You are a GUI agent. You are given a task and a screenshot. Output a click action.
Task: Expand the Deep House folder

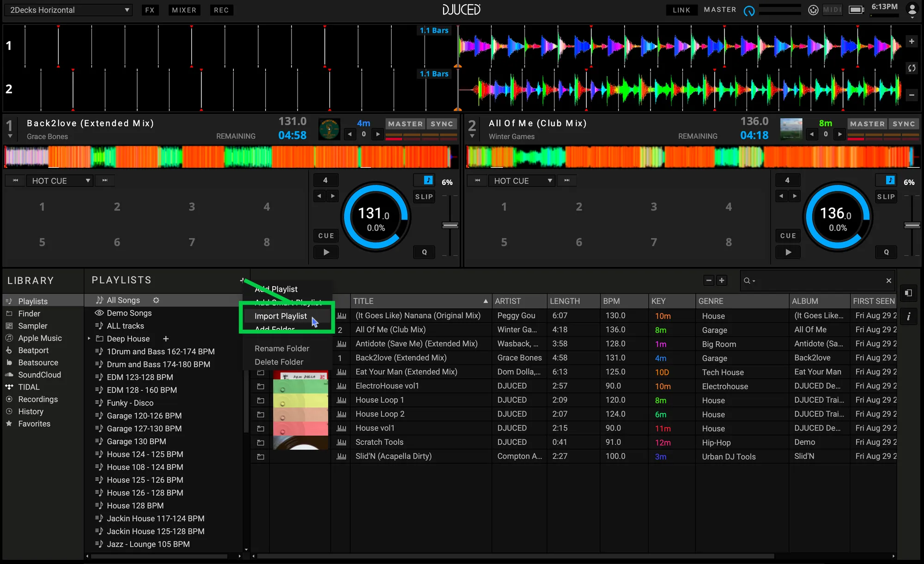(x=89, y=339)
